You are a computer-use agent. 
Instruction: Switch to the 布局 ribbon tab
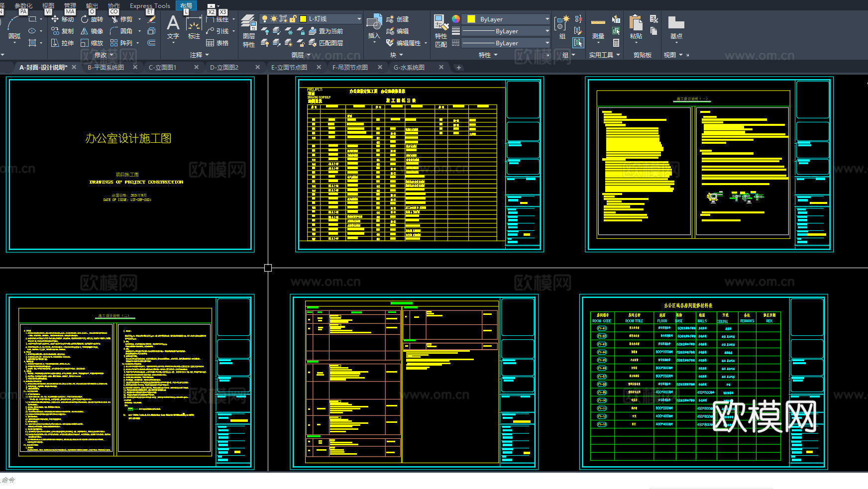point(186,5)
